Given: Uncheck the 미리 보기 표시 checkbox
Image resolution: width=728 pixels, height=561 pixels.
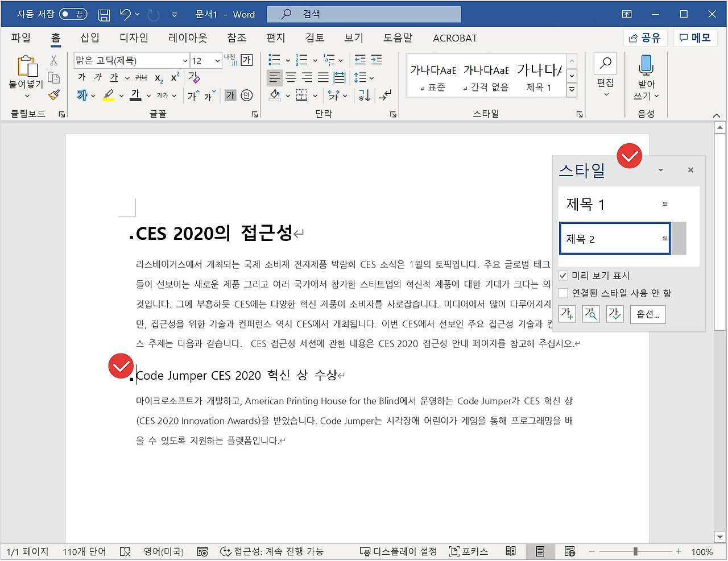Looking at the screenshot, I should coord(564,276).
